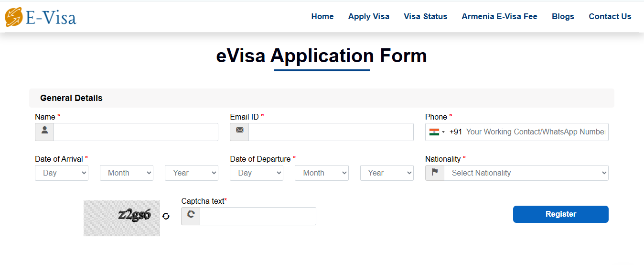Click the envelope icon beside Email field

coord(239,132)
